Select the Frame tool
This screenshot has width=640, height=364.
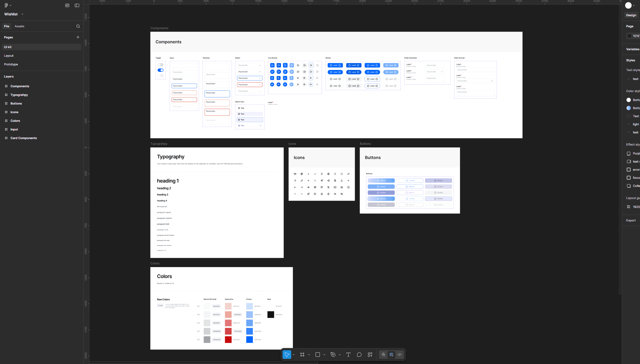(302, 355)
